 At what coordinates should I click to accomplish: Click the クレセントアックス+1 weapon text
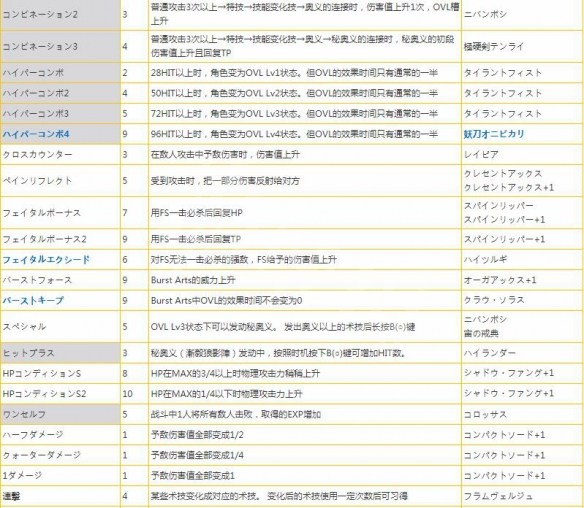[x=509, y=188]
